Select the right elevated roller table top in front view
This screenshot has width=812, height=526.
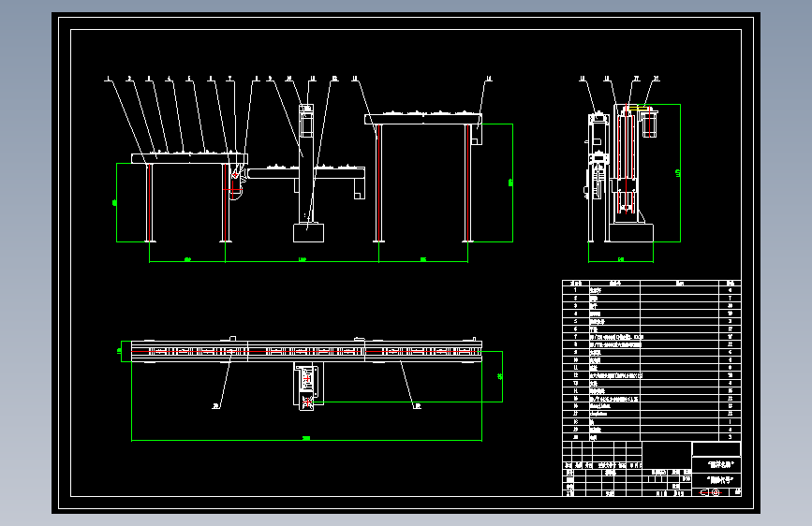pos(423,120)
